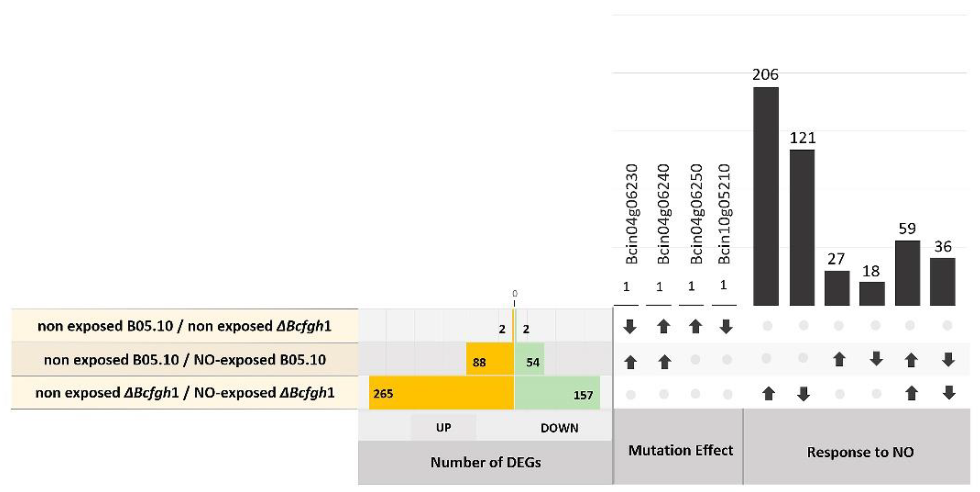
Task: Click the Number of DEGs header
Action: coord(486,462)
